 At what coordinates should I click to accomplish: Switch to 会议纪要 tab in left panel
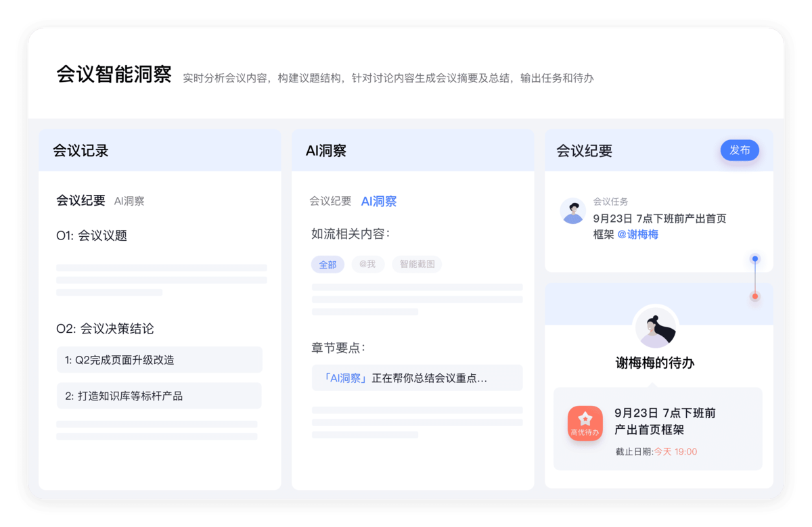81,200
